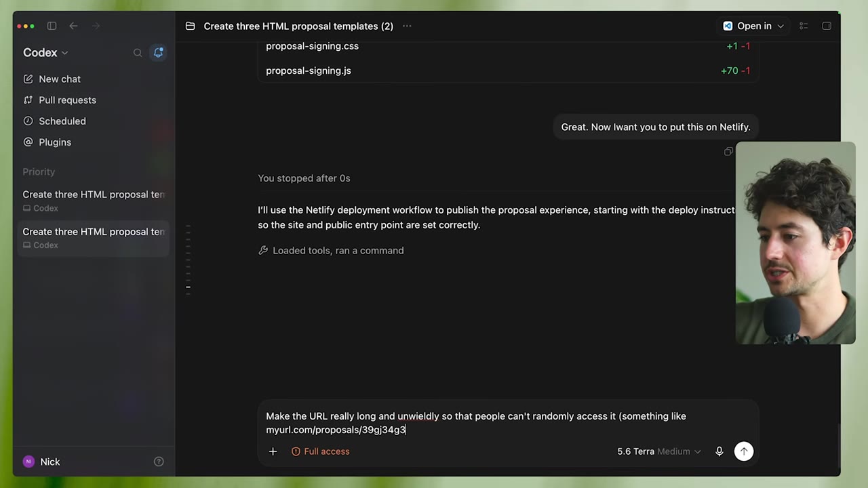Screen dimensions: 868x488
Task: Toggle the sidebar panel icon
Action: click(x=52, y=26)
